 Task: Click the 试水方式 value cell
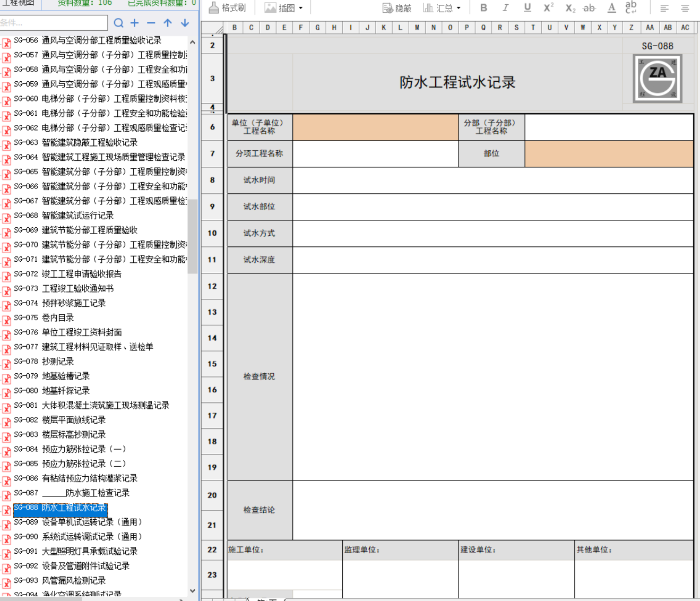493,233
